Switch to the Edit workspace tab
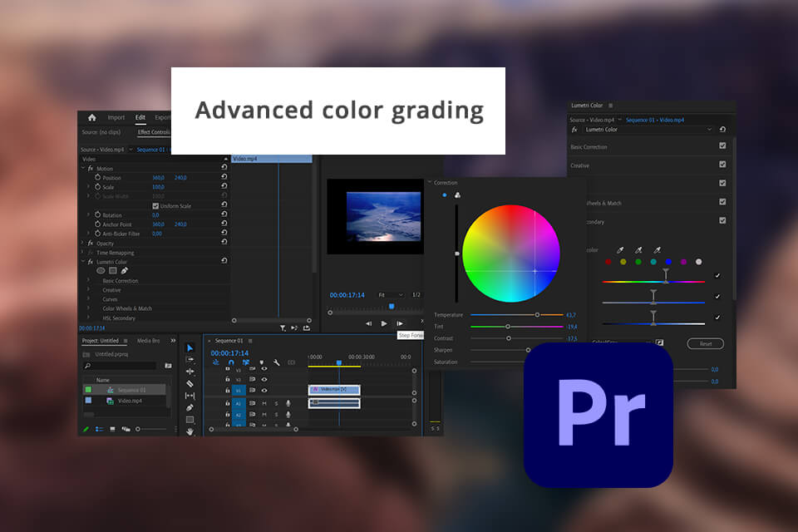 pyautogui.click(x=140, y=117)
